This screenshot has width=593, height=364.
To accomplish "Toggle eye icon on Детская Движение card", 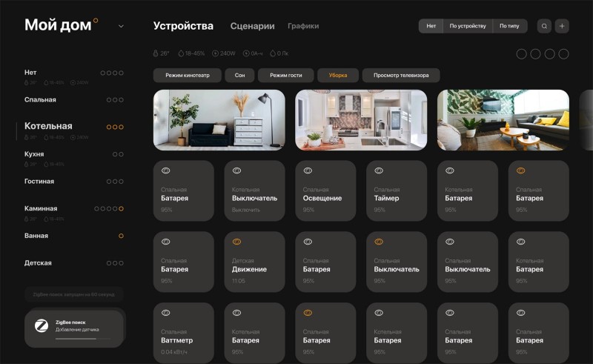I will (236, 242).
